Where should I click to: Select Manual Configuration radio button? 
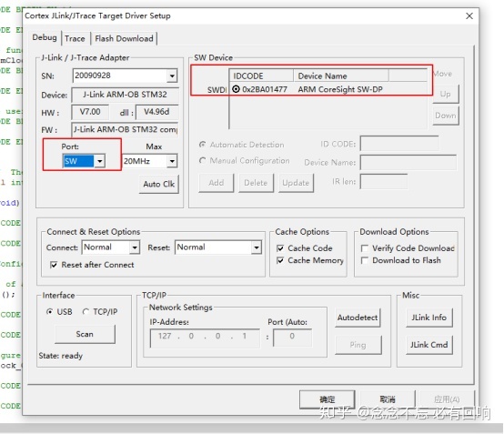click(203, 160)
